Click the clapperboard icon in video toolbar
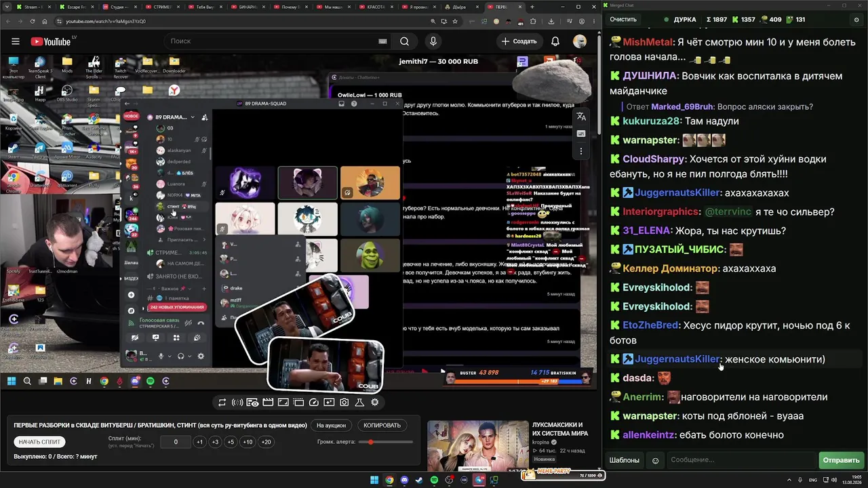This screenshot has height=488, width=868. pyautogui.click(x=268, y=403)
